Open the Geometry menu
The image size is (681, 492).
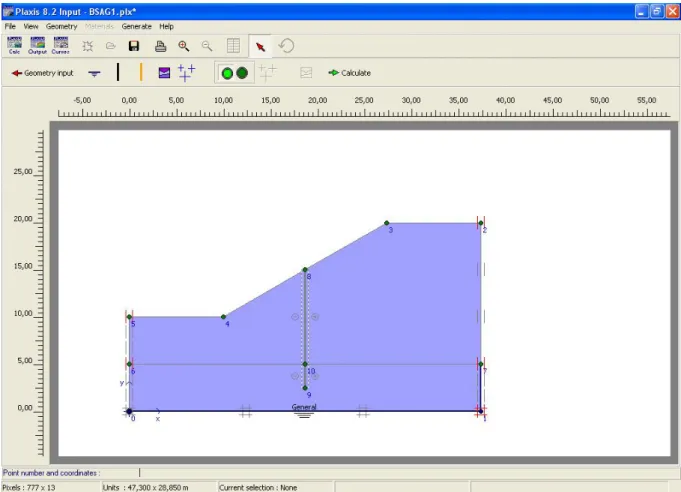(61, 26)
